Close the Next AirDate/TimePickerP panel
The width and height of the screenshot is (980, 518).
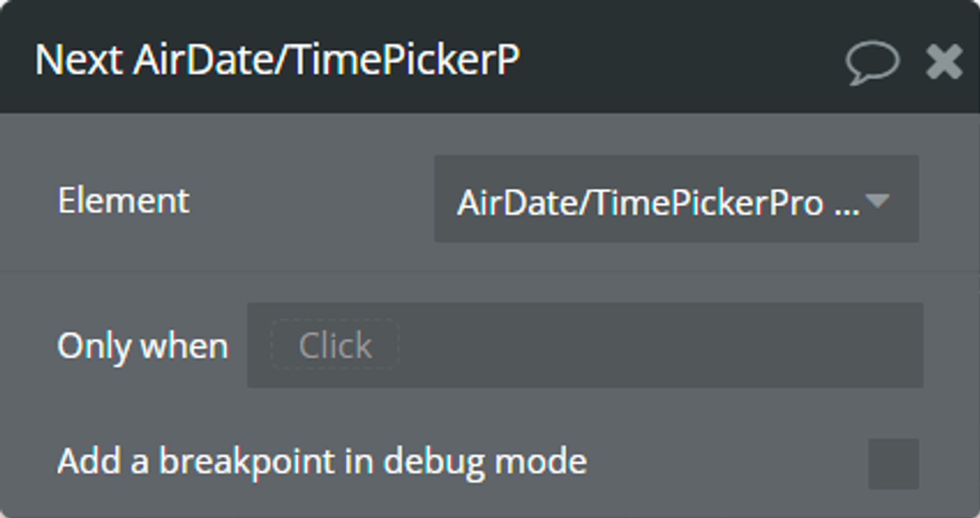944,61
